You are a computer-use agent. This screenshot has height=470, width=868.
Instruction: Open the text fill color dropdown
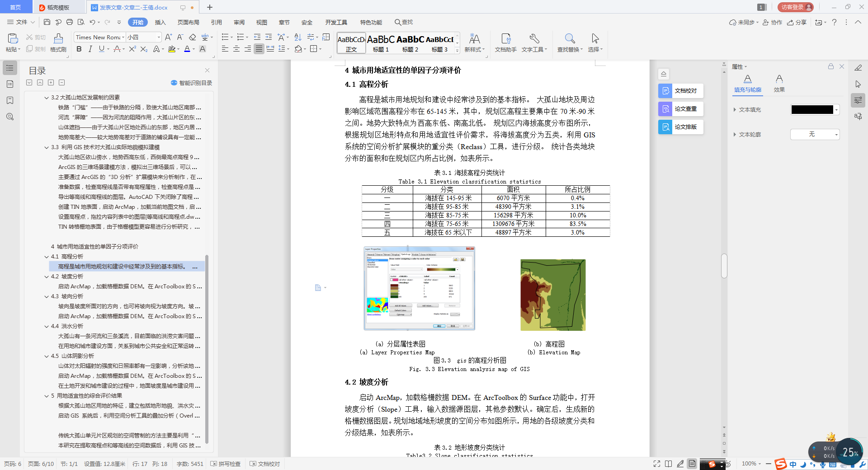(837, 110)
